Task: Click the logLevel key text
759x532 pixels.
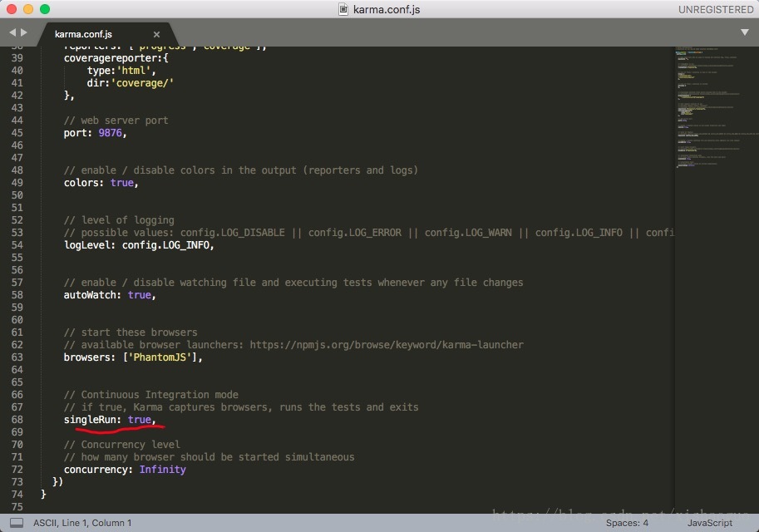Action: tap(86, 245)
